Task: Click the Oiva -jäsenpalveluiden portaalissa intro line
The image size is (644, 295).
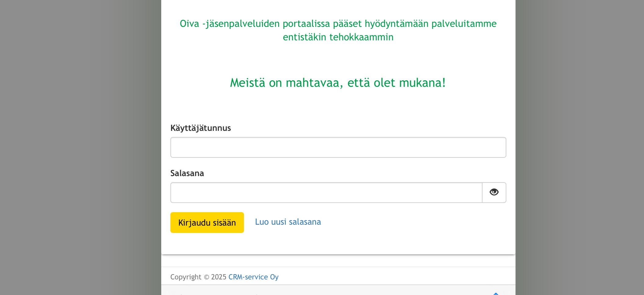Action: [x=338, y=24]
